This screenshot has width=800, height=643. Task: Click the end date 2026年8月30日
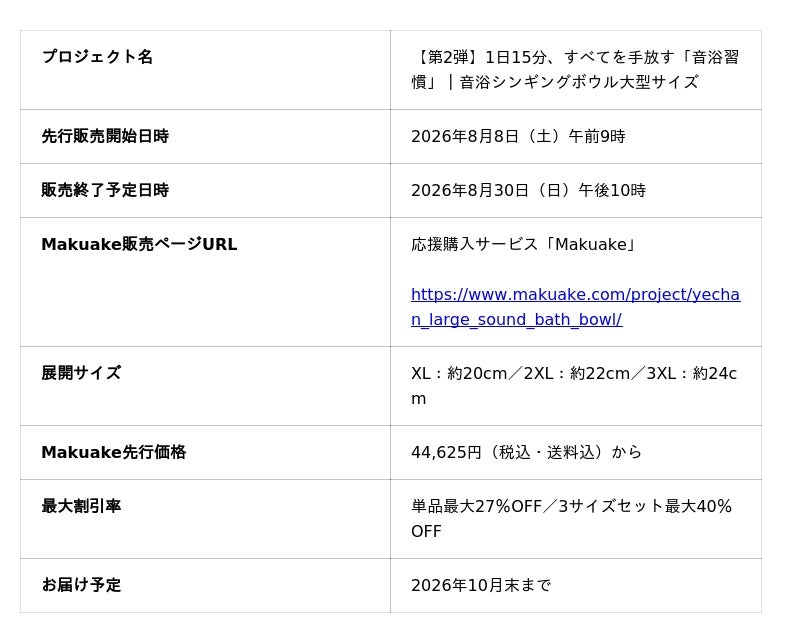pos(470,190)
